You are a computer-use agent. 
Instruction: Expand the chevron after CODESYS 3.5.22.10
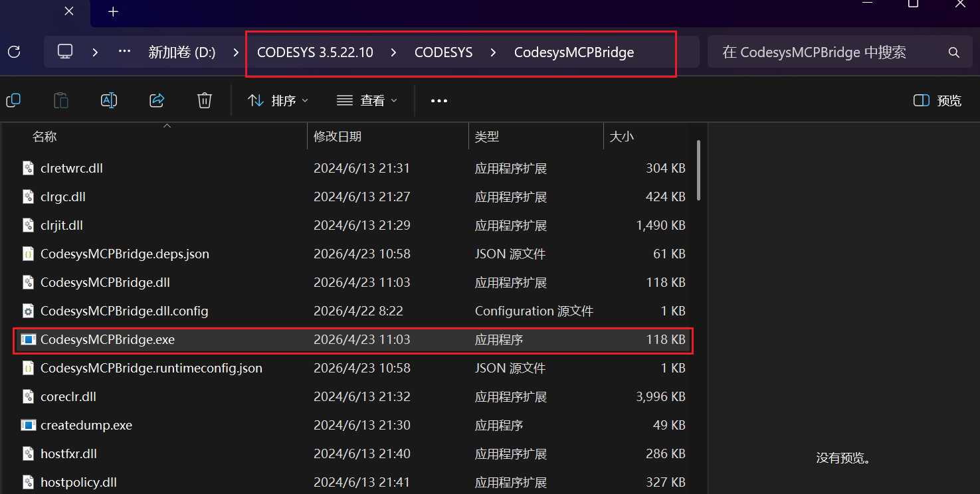(394, 52)
